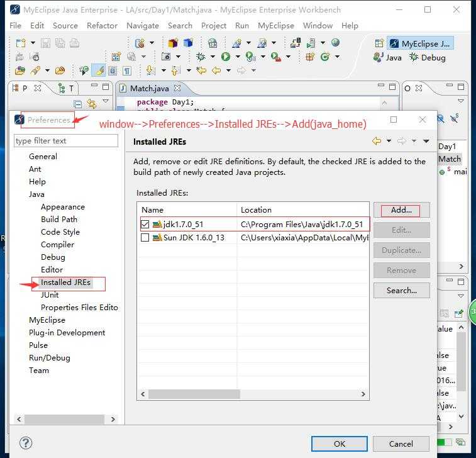Click the orange cube toolbar icon
The image size is (476, 458).
[173, 43]
